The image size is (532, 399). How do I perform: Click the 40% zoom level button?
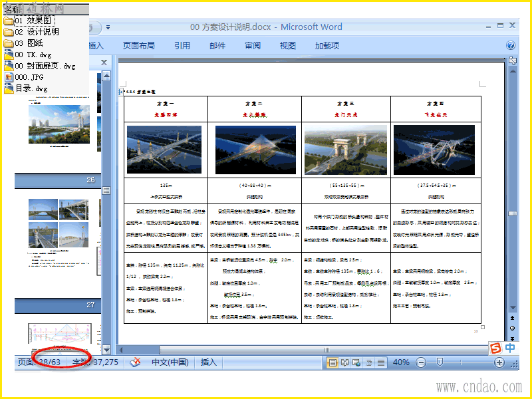[401, 362]
